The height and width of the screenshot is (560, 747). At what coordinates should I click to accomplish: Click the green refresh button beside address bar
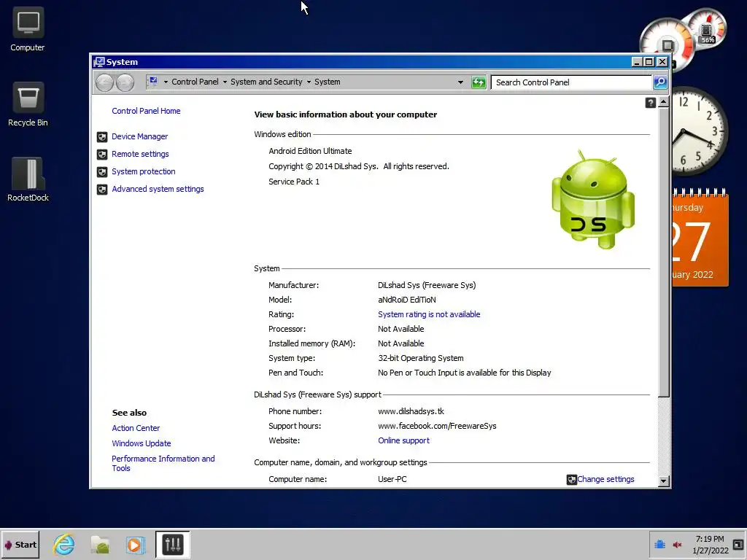tap(479, 82)
